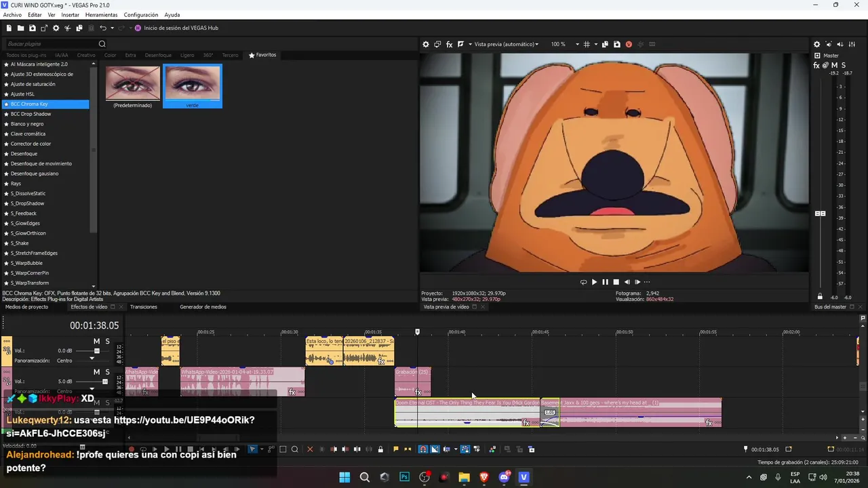Open Photoshop from the taskbar
The image size is (868, 488).
click(x=404, y=477)
